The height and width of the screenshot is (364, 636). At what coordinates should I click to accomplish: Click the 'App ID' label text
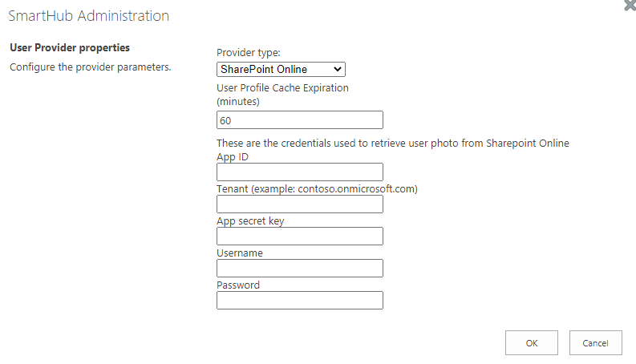pyautogui.click(x=233, y=157)
